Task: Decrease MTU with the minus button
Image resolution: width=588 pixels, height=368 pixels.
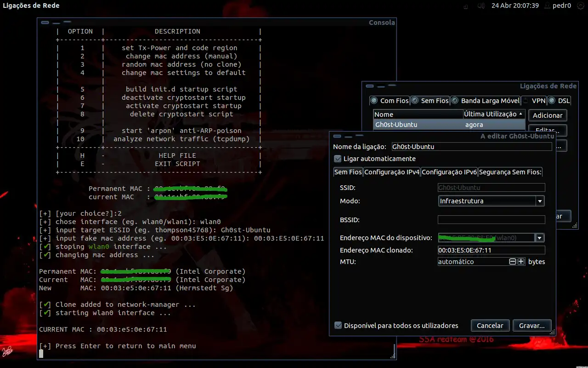Action: point(513,261)
